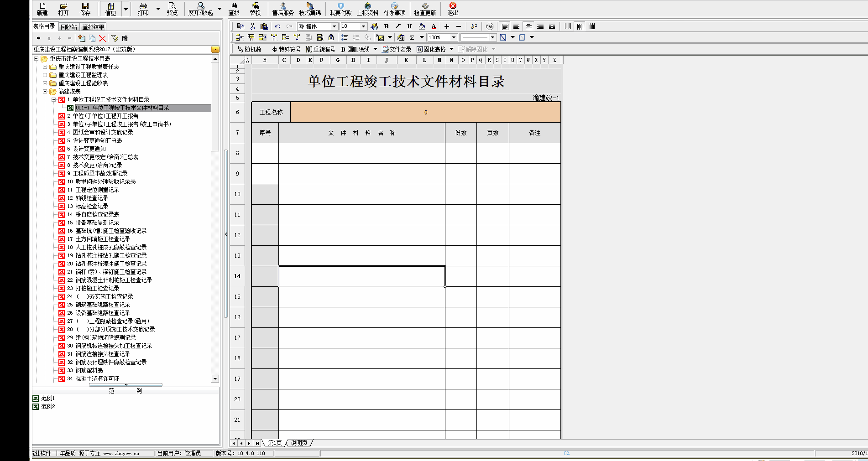Open the 楷体 font name dropdown
Viewport: 868px width, 461px height.
(x=334, y=26)
